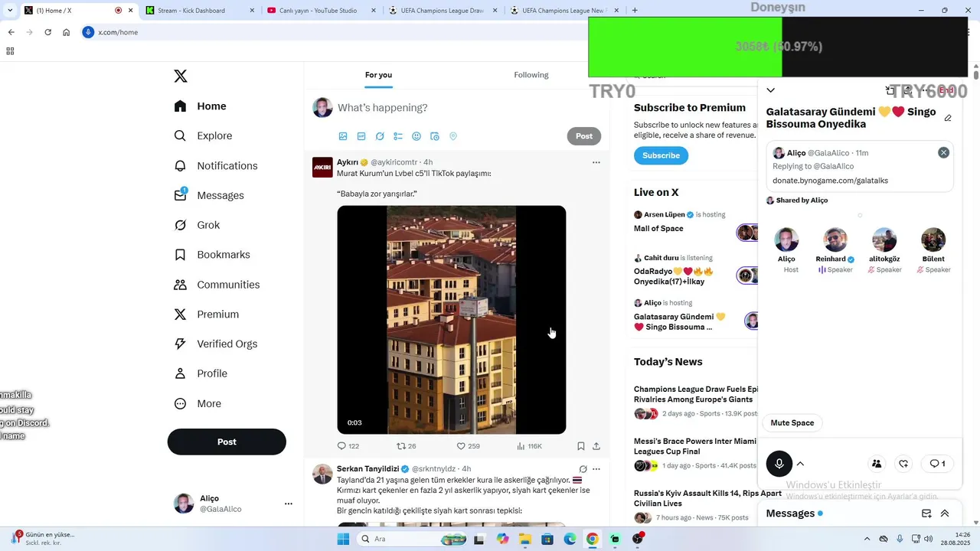Schedule the post with the calendar icon
The width and height of the screenshot is (980, 551).
pos(435,136)
